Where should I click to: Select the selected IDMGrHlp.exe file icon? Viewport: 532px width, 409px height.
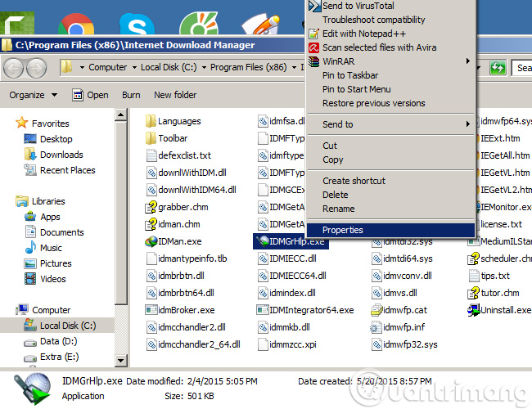[x=262, y=241]
